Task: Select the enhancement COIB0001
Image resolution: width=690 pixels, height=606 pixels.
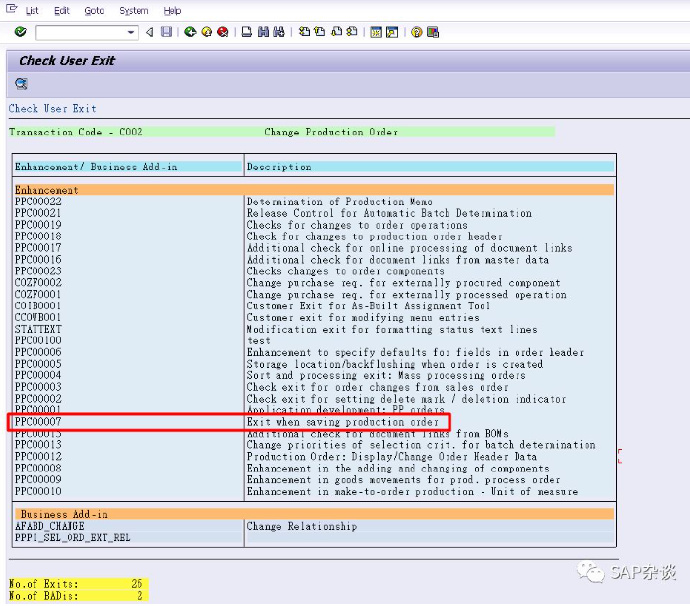Action: 38,305
